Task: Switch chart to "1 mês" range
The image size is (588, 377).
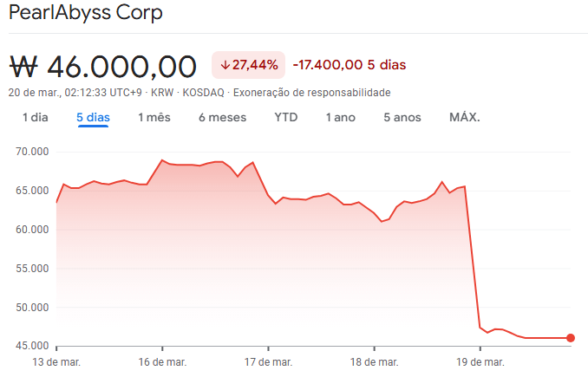Action: 154,117
